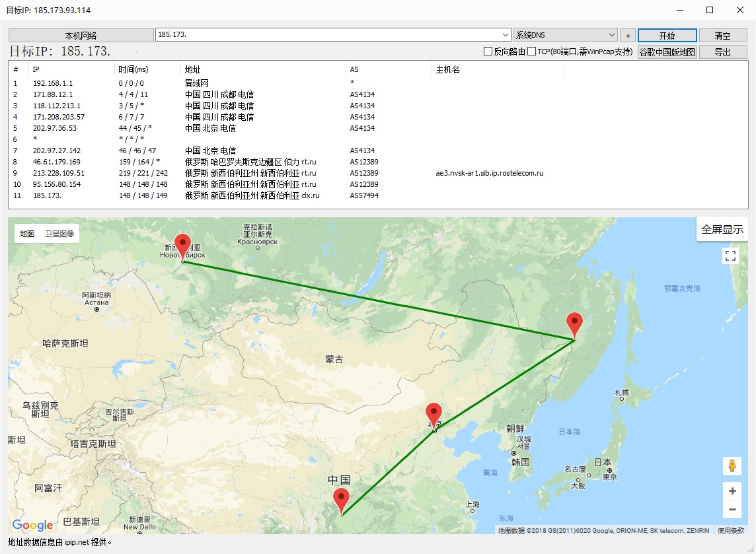Click the AS57494 cell

point(364,195)
